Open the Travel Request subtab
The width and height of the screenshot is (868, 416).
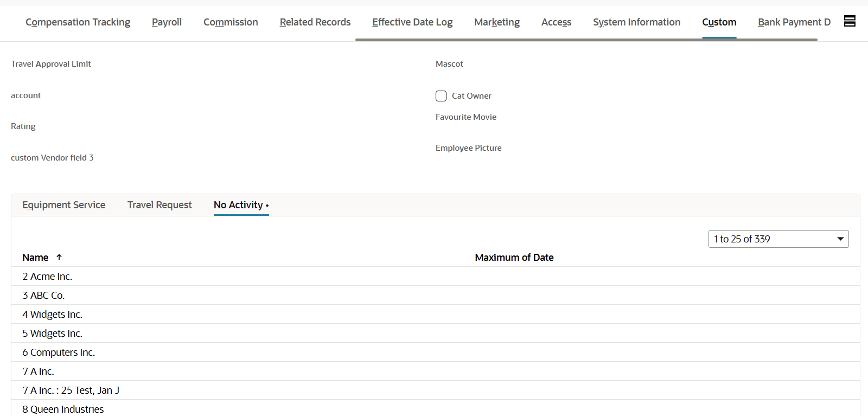pyautogui.click(x=159, y=205)
